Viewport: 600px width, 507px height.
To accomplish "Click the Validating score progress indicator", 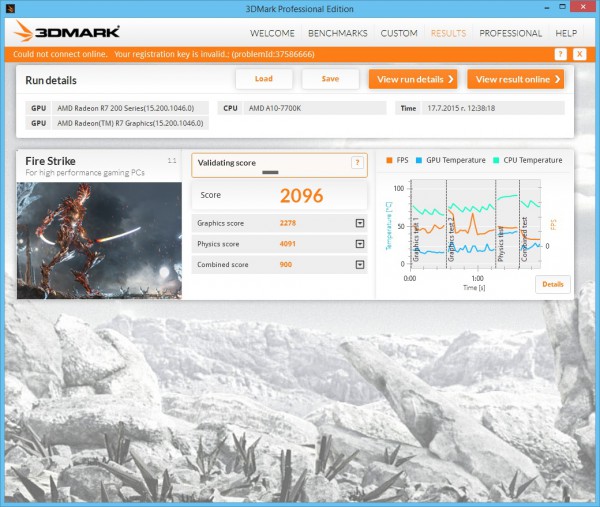I will pyautogui.click(x=270, y=172).
